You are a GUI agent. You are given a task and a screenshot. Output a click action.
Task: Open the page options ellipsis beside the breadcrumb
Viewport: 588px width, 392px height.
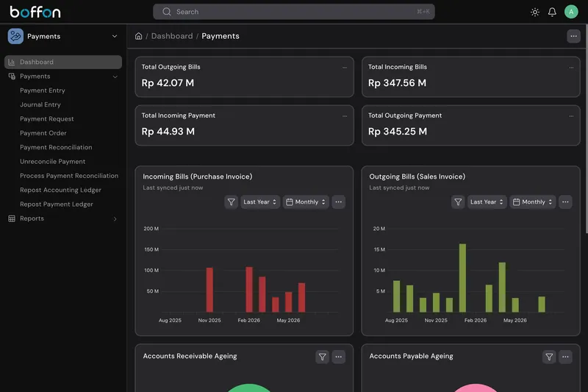pyautogui.click(x=573, y=36)
